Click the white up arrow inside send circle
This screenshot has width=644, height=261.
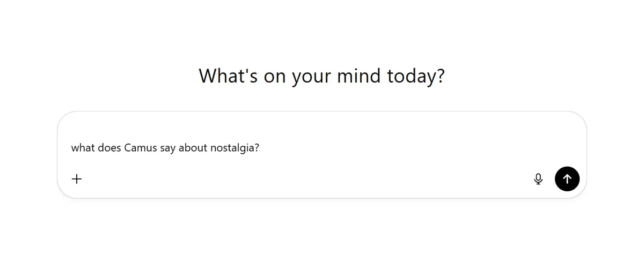(x=567, y=179)
